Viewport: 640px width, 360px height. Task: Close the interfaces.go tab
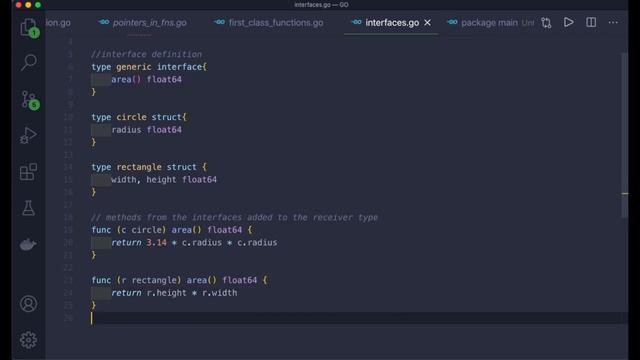427,23
